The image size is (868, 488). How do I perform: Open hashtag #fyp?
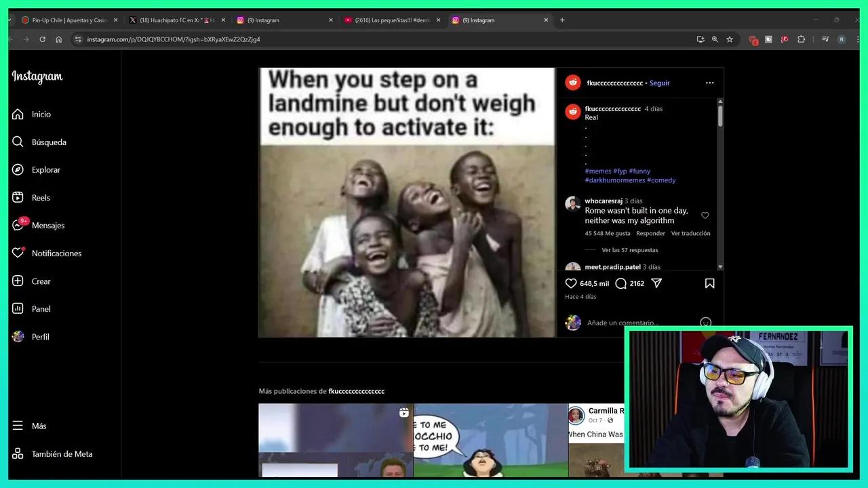point(620,171)
